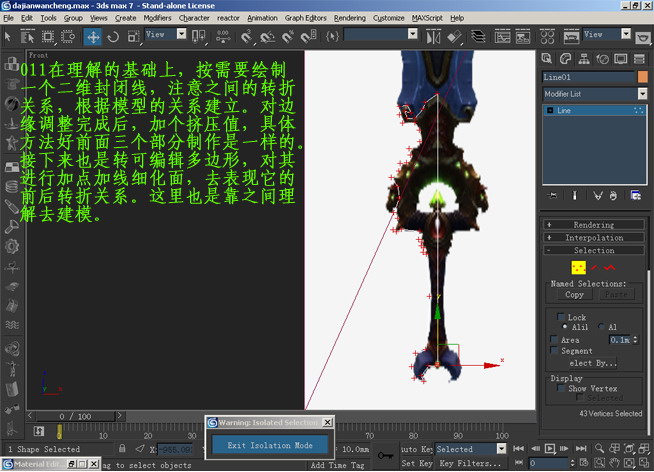Select the Vertex sub-object level icon

coord(577,268)
